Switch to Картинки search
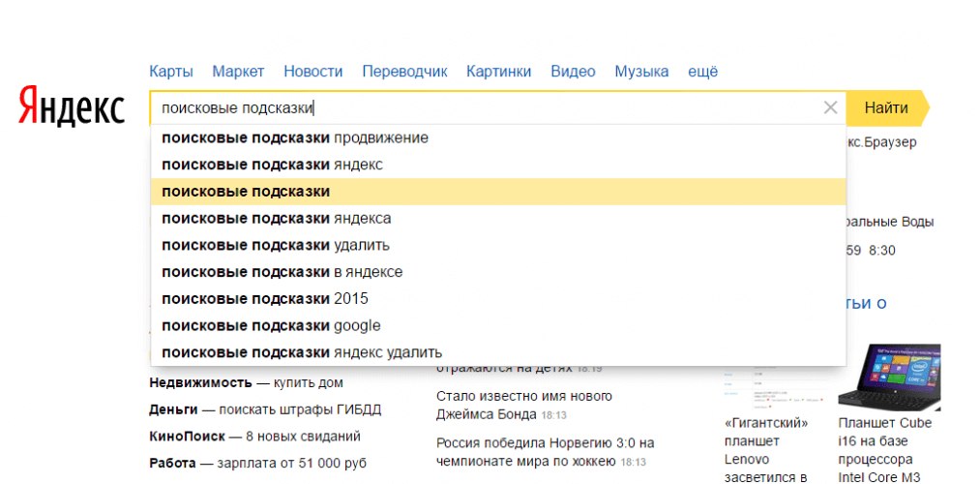Image resolution: width=980 pixels, height=484 pixels. [x=498, y=72]
